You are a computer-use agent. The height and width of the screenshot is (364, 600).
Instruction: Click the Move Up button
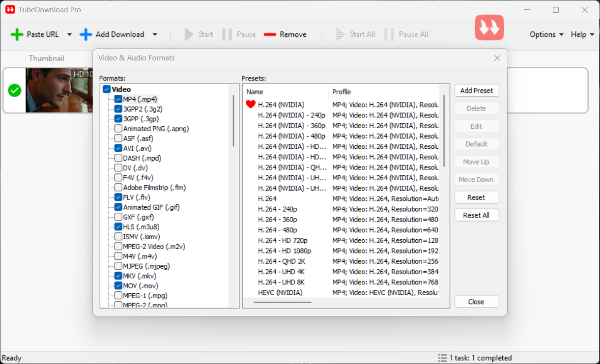(477, 162)
